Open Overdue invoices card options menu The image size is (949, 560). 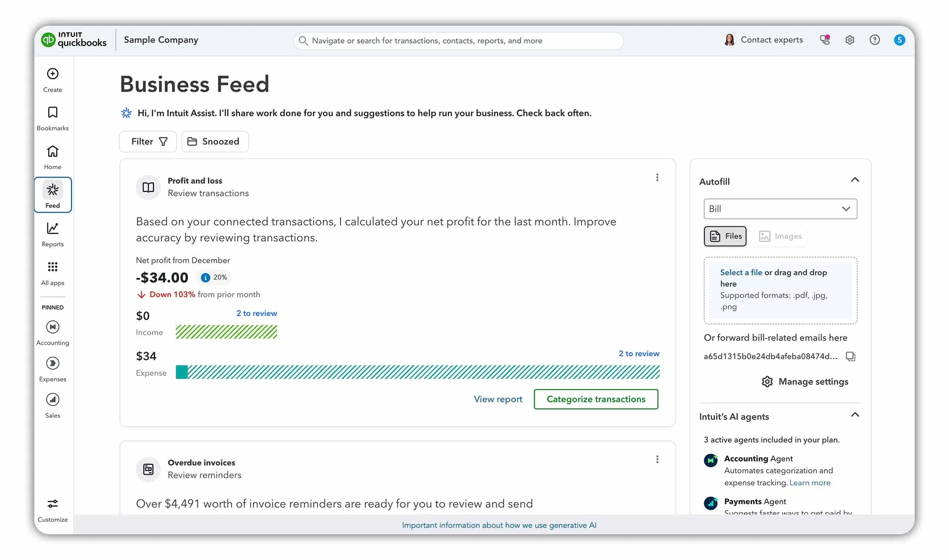657,459
